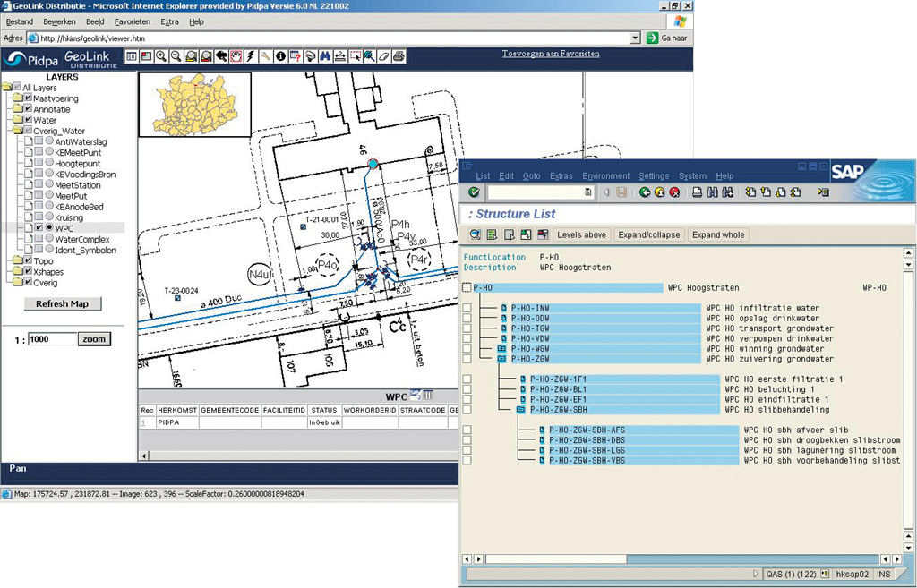Follow the Toevoegen aan Favorieten link

click(551, 54)
